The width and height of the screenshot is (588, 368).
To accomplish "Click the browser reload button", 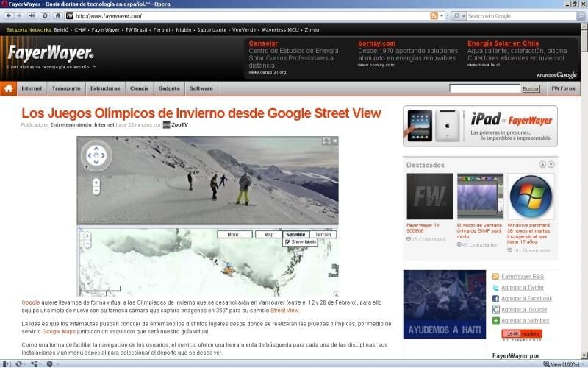I will point(45,15).
